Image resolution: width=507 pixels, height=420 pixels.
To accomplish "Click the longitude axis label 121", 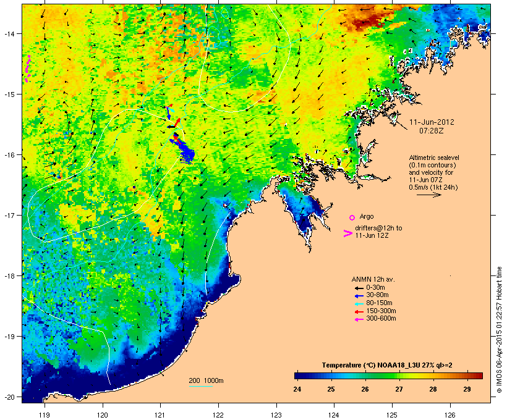I will (160, 415).
